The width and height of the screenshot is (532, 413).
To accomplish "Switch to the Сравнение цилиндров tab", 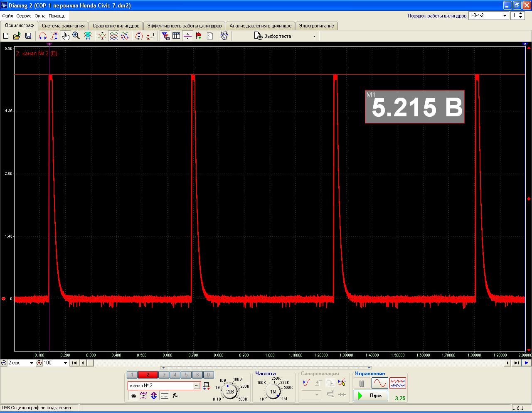I will coord(116,26).
